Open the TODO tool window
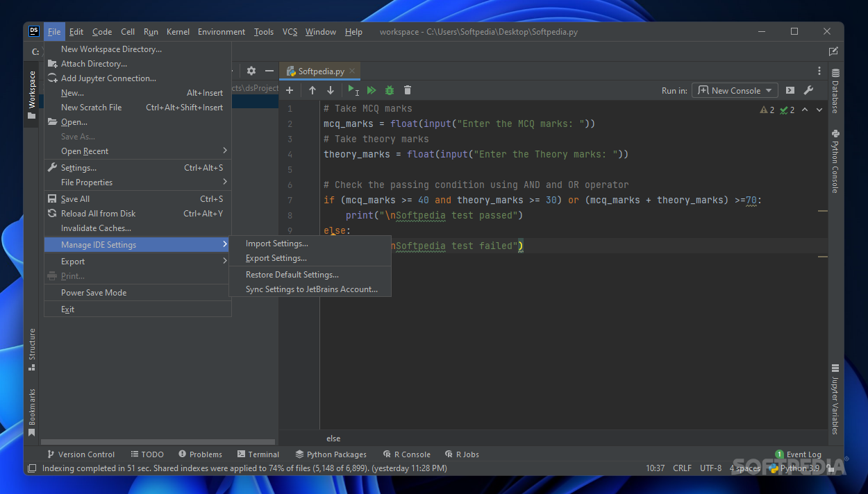This screenshot has width=868, height=494. point(147,454)
